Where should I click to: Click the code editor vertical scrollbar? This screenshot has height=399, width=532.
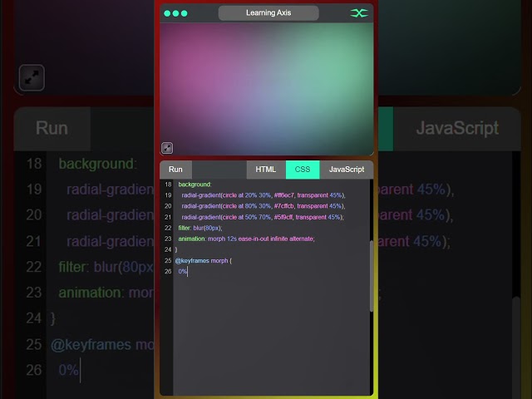pyautogui.click(x=372, y=275)
